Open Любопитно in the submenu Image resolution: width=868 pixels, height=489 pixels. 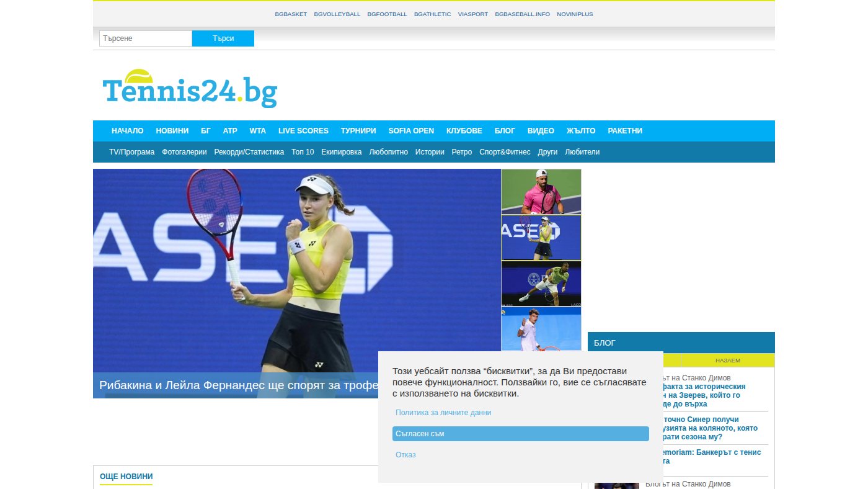coord(389,152)
